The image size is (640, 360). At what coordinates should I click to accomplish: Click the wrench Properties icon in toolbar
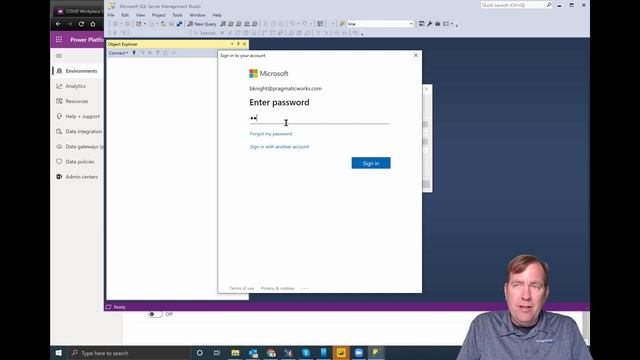(x=429, y=24)
